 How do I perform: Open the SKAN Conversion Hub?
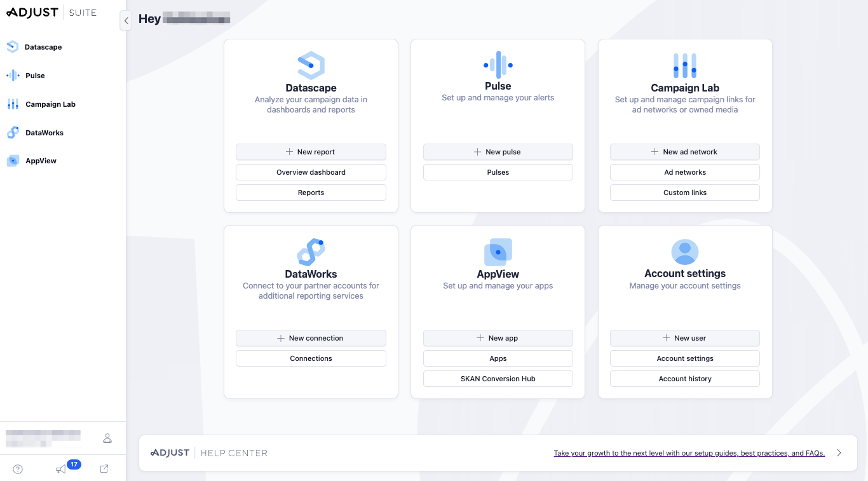pos(498,379)
